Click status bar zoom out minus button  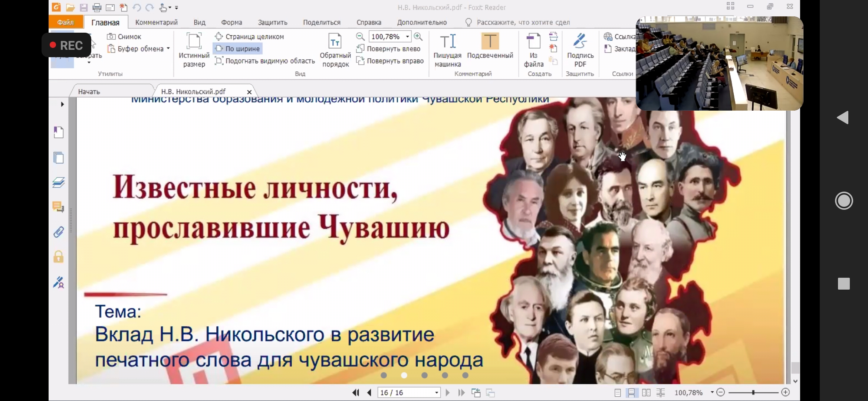pyautogui.click(x=721, y=392)
